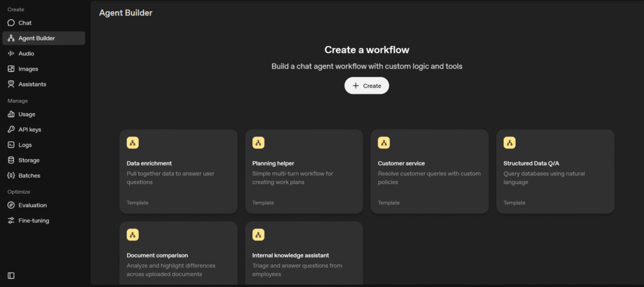This screenshot has height=287, width=644.
Task: Click the Chat speech bubble icon
Action: 11,23
